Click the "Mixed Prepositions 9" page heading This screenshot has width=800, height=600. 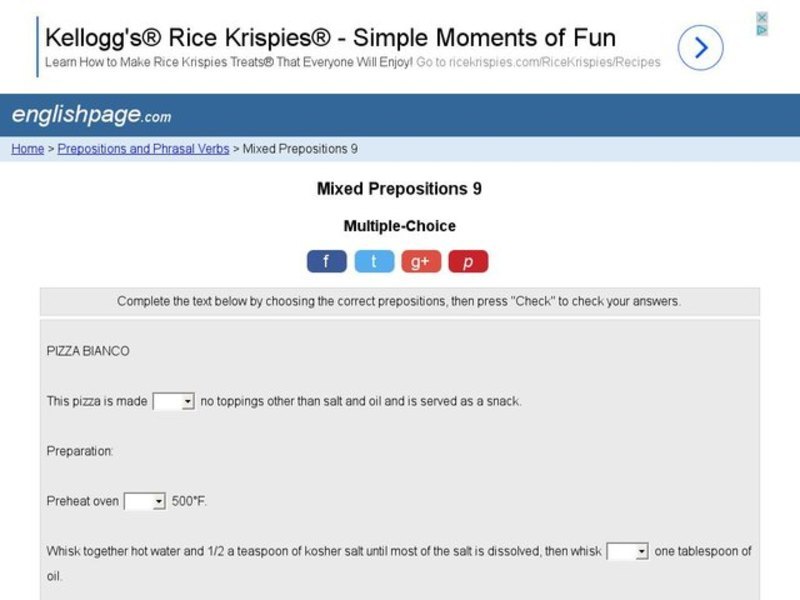pos(399,189)
